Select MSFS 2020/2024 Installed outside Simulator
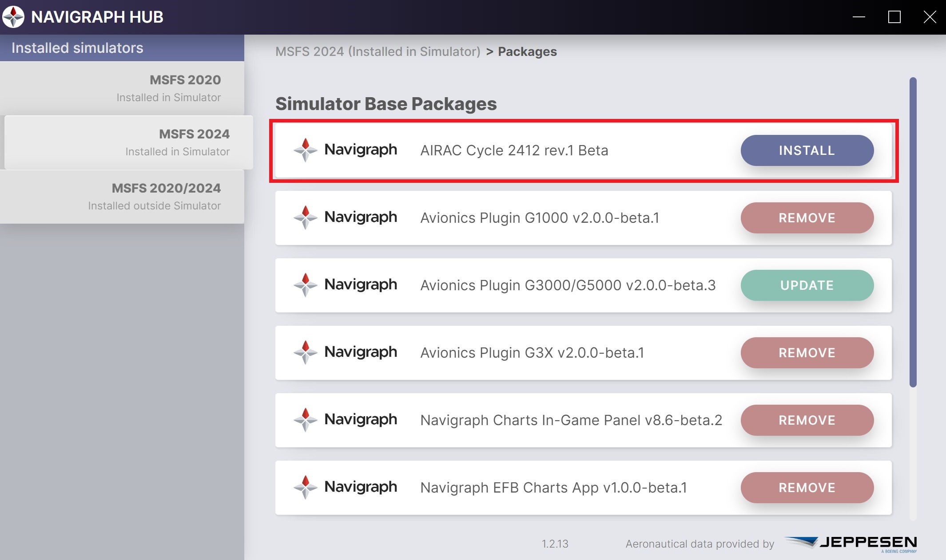 pyautogui.click(x=122, y=197)
